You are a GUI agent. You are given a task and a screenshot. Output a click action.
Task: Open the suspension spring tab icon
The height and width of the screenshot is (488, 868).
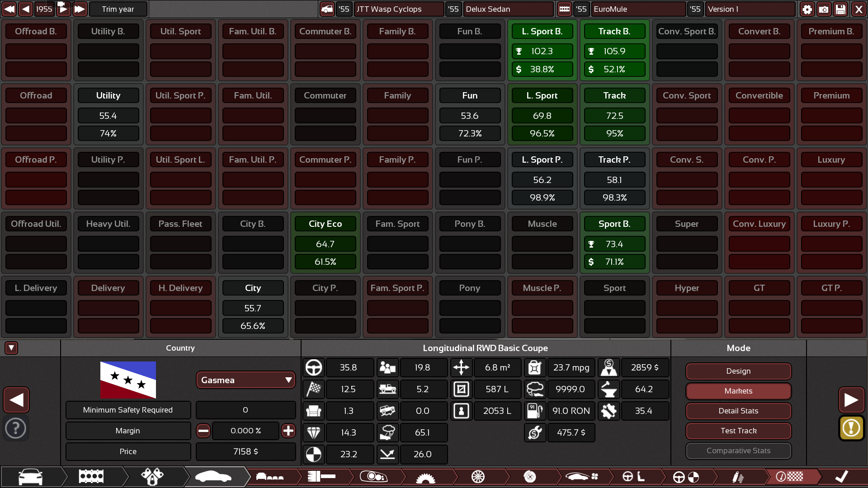[x=737, y=477]
